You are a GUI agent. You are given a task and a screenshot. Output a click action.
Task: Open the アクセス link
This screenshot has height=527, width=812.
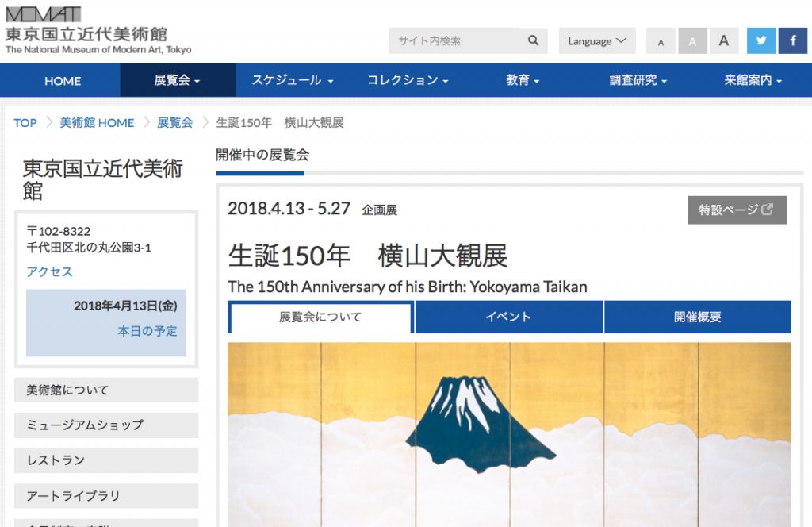tap(50, 271)
